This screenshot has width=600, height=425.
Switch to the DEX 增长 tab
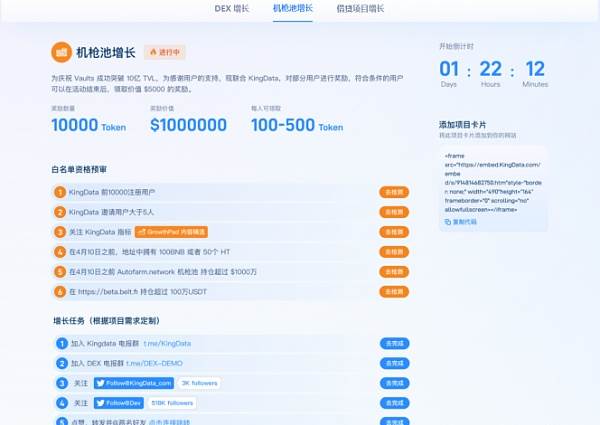point(232,9)
